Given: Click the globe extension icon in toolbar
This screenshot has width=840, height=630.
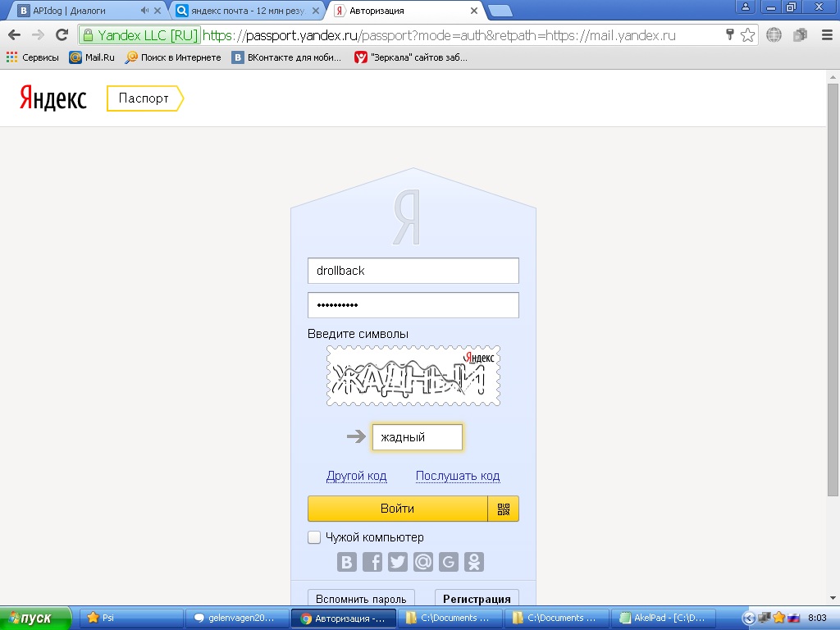Looking at the screenshot, I should pyautogui.click(x=774, y=35).
